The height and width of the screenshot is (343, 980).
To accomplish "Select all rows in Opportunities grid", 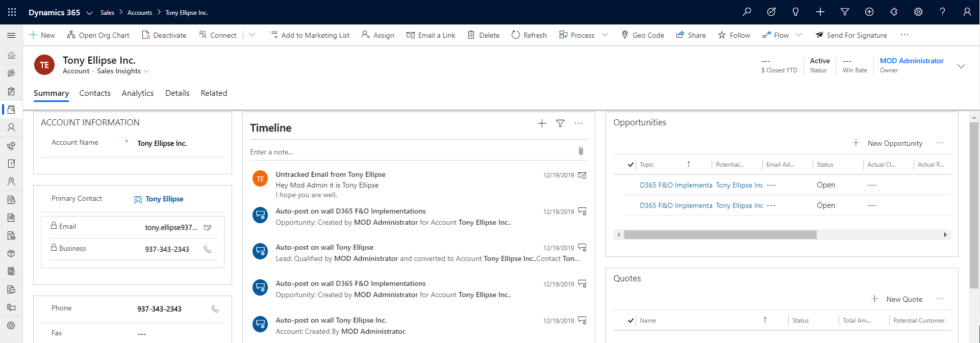I will [631, 165].
